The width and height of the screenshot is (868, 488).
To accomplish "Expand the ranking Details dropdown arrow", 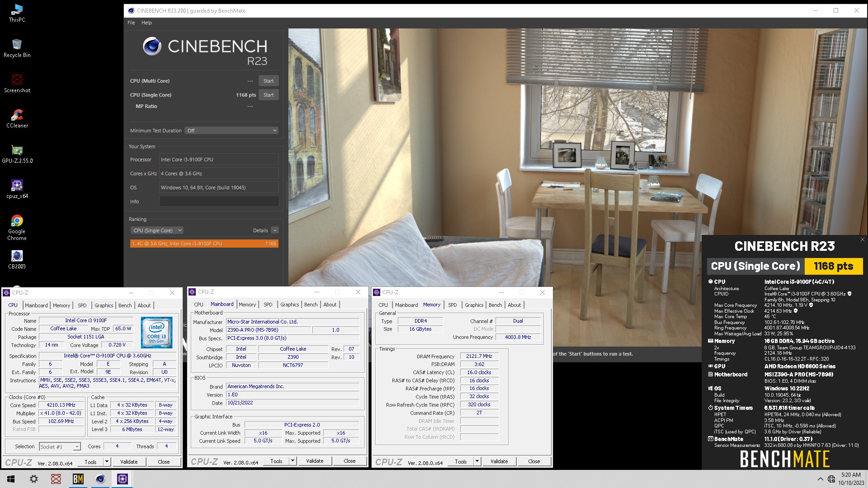I will pyautogui.click(x=275, y=230).
